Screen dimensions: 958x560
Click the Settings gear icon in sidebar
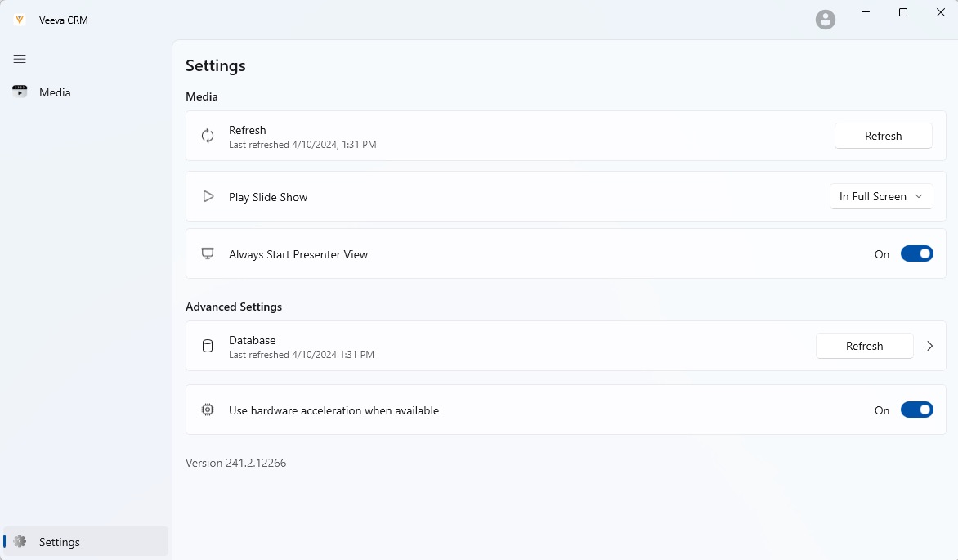[x=20, y=542]
